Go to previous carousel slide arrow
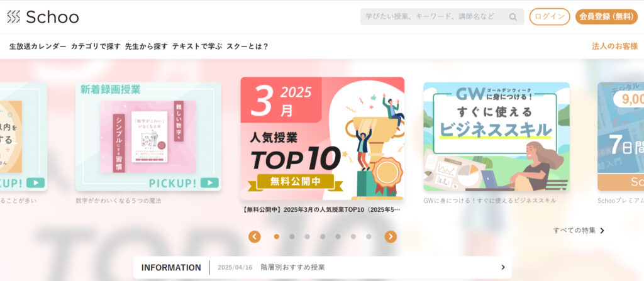The width and height of the screenshot is (644, 281). pos(255,236)
